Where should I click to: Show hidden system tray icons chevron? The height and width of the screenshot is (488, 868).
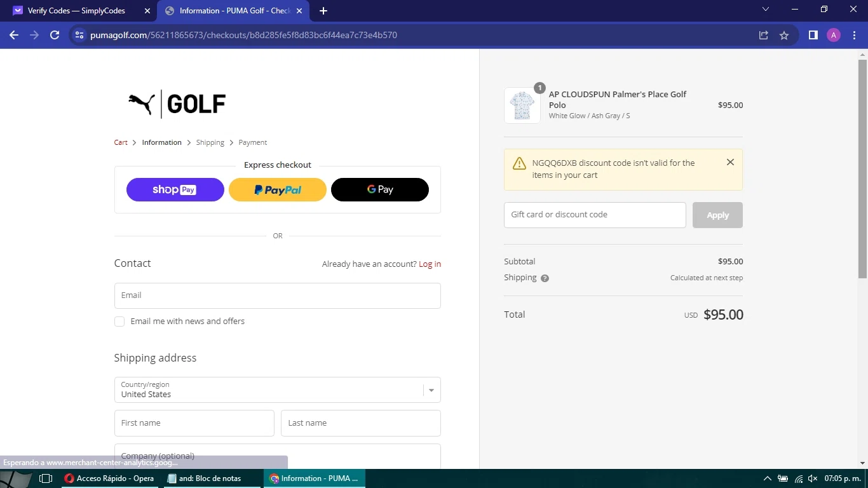click(x=767, y=478)
